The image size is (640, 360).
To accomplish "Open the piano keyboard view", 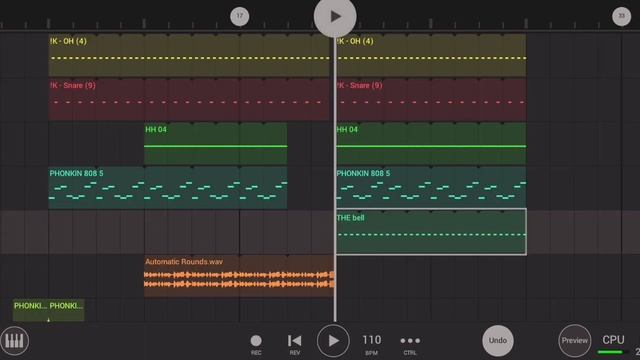I will (x=14, y=340).
